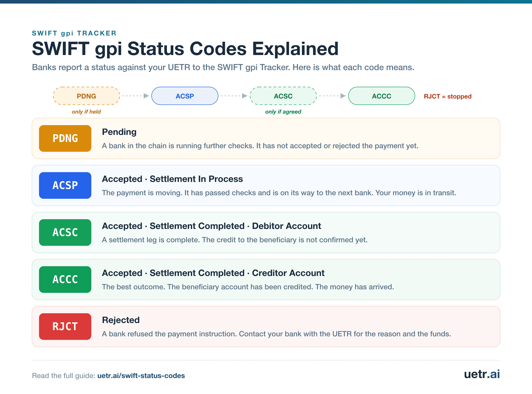
Task: Select the green ACCC code badge
Action: (x=65, y=279)
